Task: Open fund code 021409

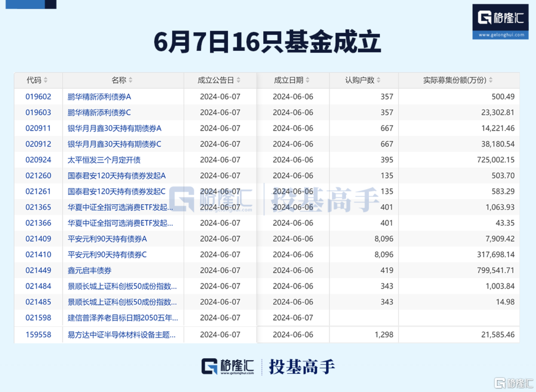Action: pyautogui.click(x=38, y=239)
